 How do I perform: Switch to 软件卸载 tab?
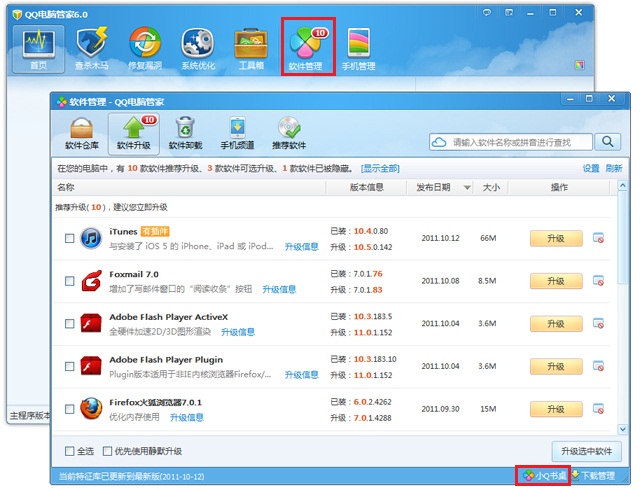tap(185, 133)
